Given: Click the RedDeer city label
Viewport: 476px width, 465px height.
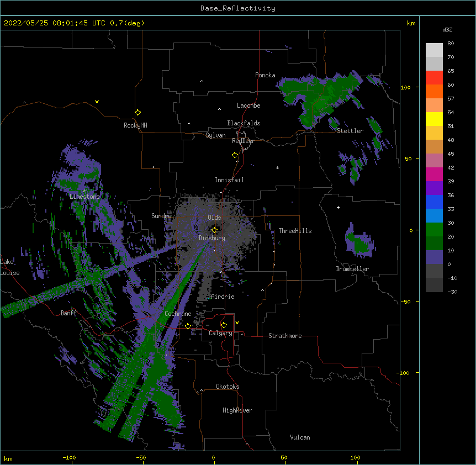Looking at the screenshot, I should pos(243,141).
